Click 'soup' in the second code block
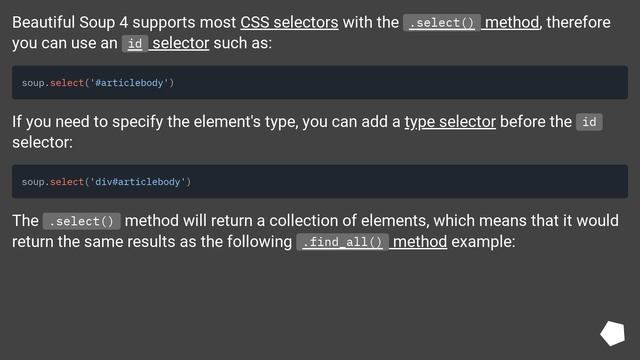This screenshot has width=640, height=360. pyautogui.click(x=33, y=182)
